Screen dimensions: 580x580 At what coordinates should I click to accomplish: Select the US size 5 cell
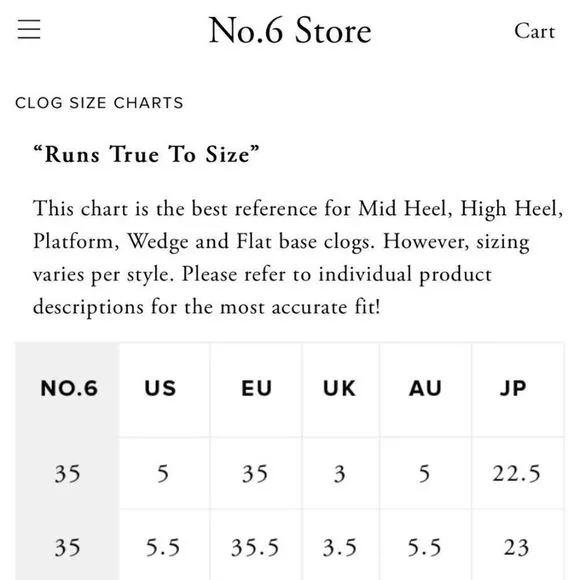163,473
